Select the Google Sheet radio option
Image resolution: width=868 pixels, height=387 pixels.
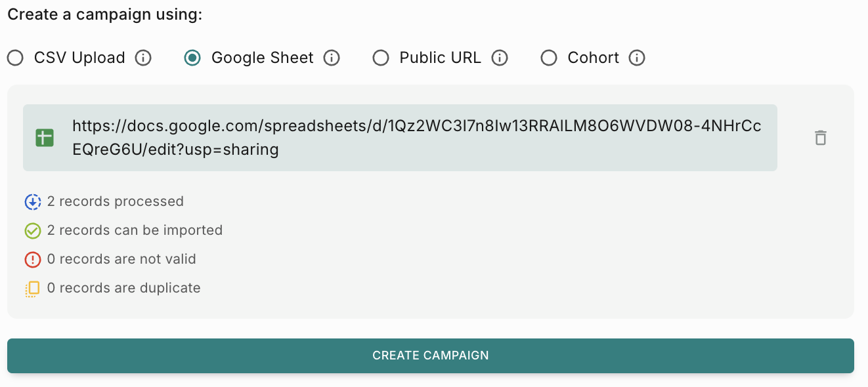tap(192, 58)
